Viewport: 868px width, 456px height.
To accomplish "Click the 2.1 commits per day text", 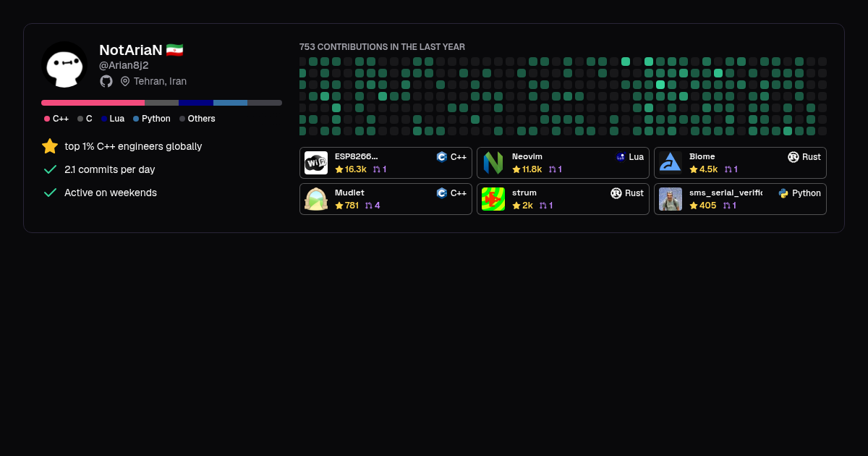I will pyautogui.click(x=110, y=169).
